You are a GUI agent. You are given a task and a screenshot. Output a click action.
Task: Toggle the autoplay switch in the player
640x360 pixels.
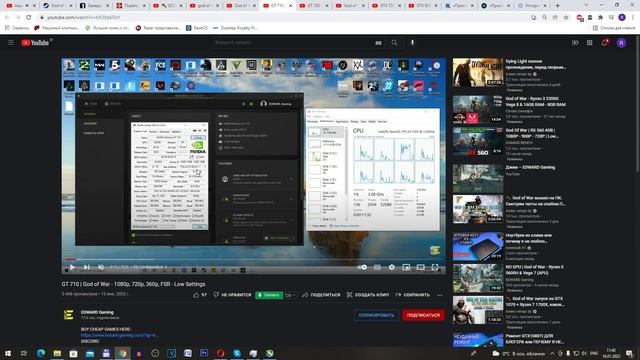[362, 267]
